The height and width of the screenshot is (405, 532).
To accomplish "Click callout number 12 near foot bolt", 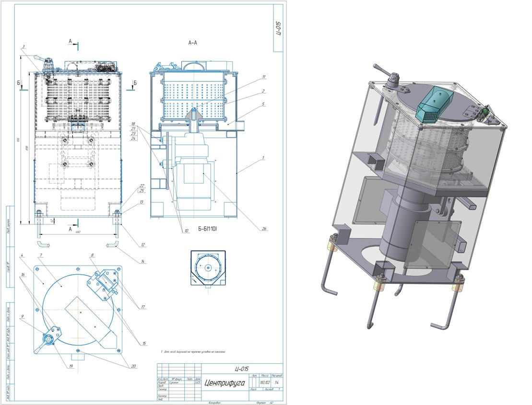I will click(143, 245).
